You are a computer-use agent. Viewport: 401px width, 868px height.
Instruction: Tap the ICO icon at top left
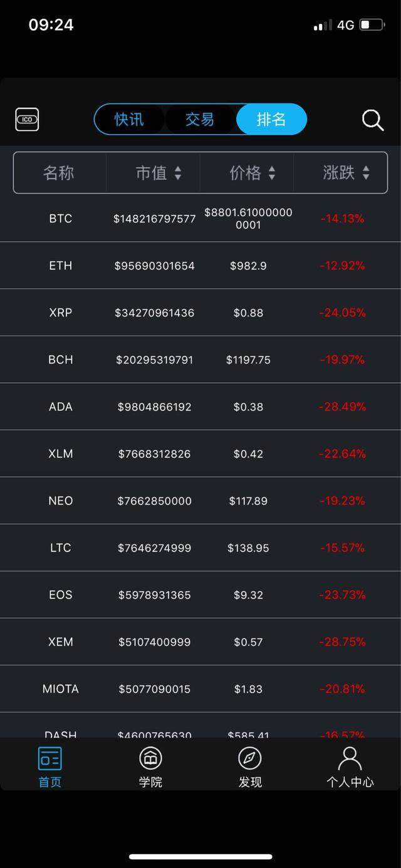coord(27,119)
